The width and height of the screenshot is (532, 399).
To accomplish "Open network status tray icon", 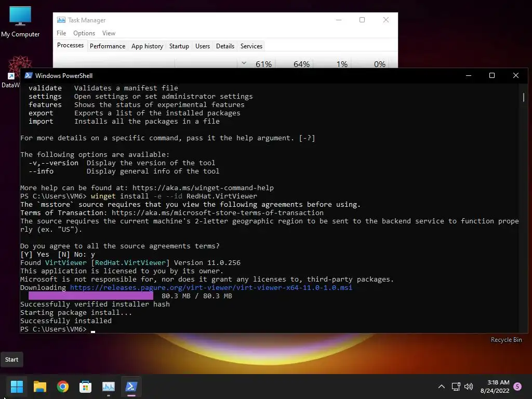I will click(456, 387).
